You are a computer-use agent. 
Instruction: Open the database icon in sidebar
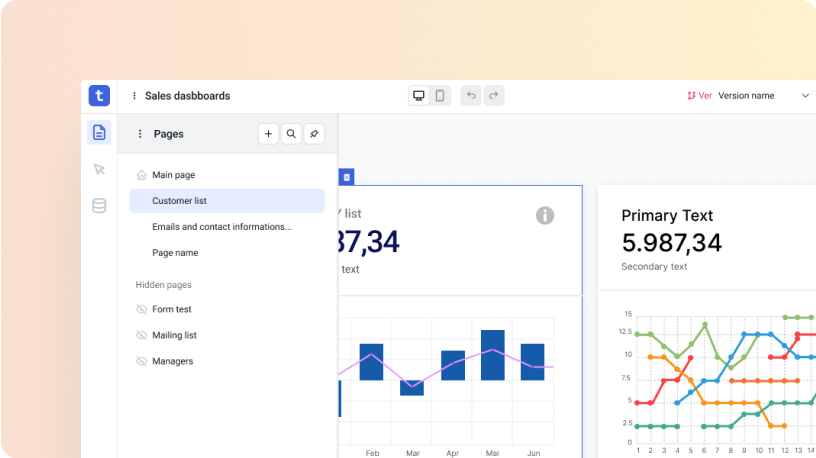(x=99, y=206)
